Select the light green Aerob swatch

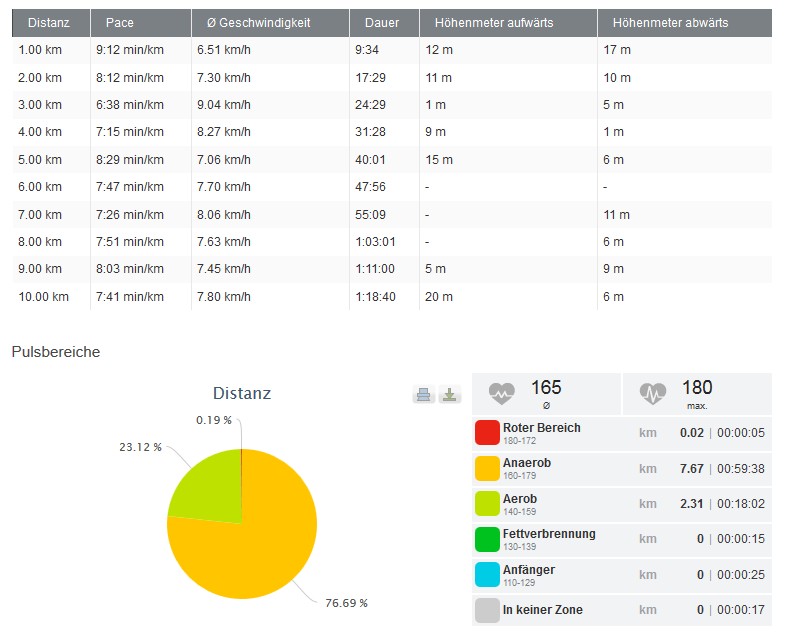(487, 504)
